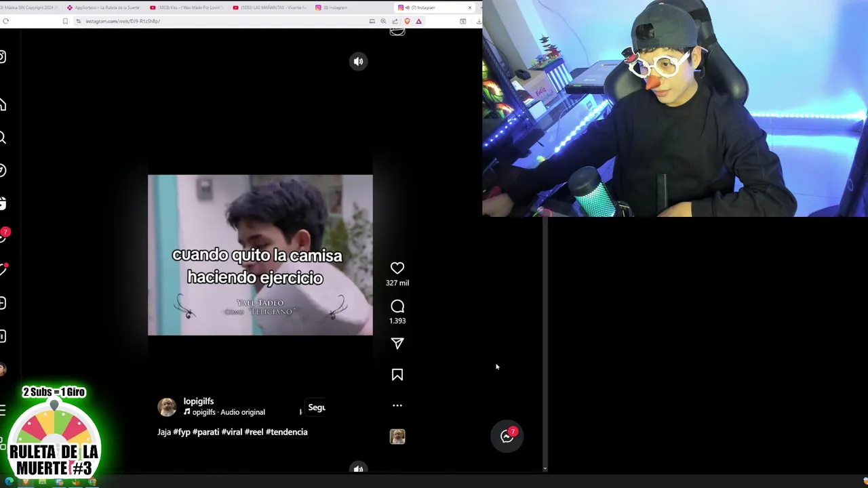868x488 pixels.
Task: Switch to the '(8) Instagram' tab
Action: coord(352,7)
